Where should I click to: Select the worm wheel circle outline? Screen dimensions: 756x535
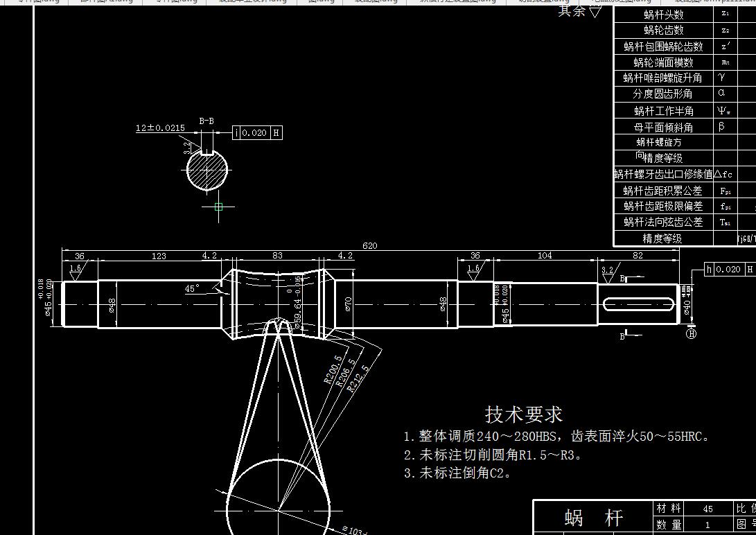point(278,498)
